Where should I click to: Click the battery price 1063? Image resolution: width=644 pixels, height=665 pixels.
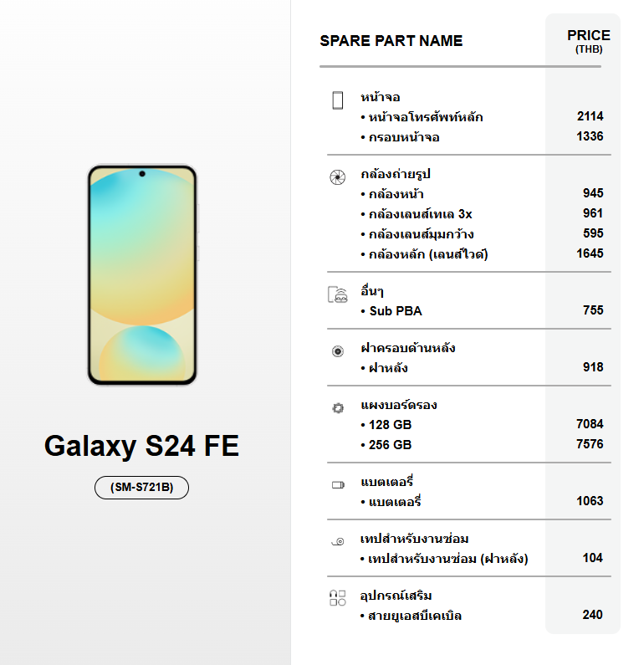(590, 501)
